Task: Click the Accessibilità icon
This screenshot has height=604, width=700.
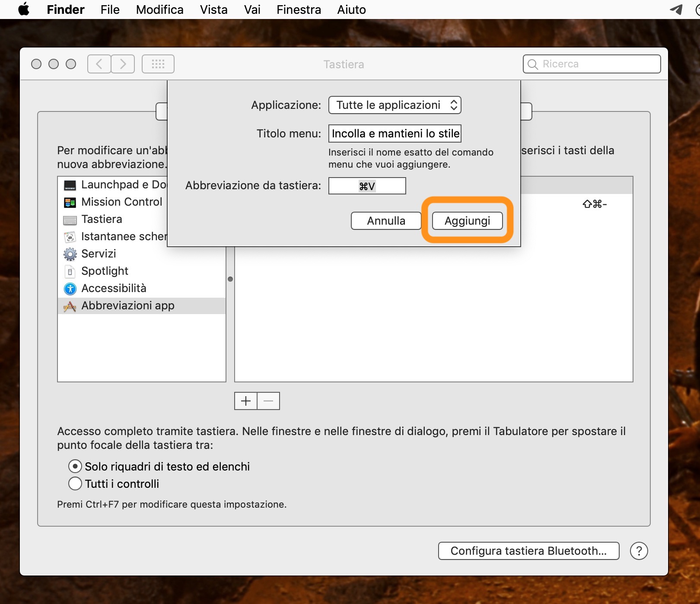Action: 70,289
